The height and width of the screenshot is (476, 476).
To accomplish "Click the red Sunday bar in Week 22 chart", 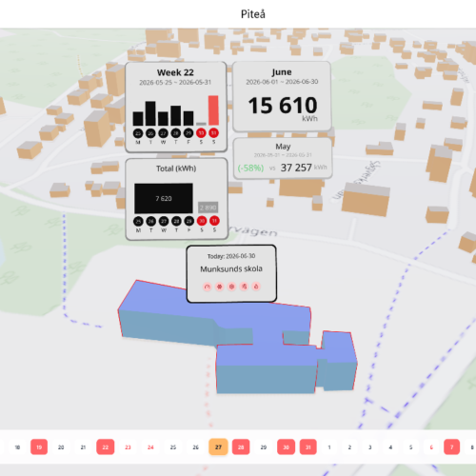I will click(213, 110).
